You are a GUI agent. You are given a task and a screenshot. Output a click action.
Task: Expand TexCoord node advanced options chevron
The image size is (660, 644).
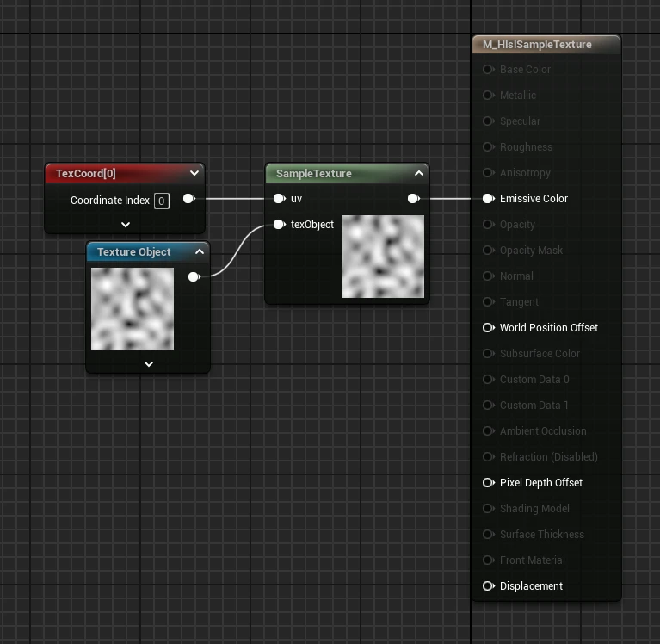(126, 225)
